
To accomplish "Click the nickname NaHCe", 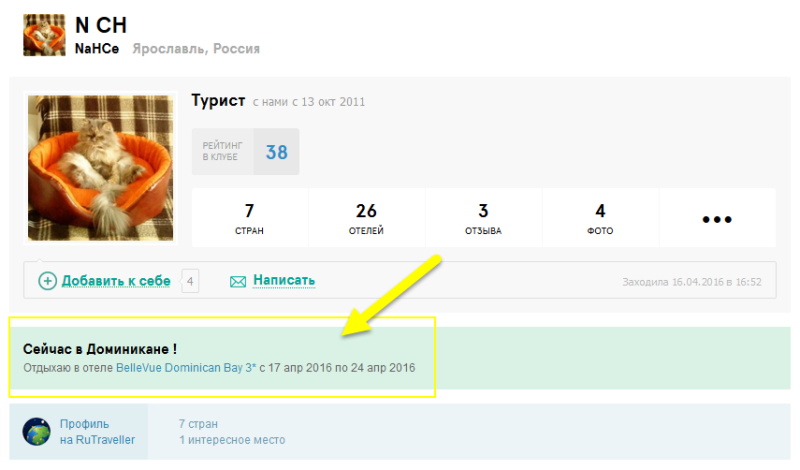I will pyautogui.click(x=97, y=48).
